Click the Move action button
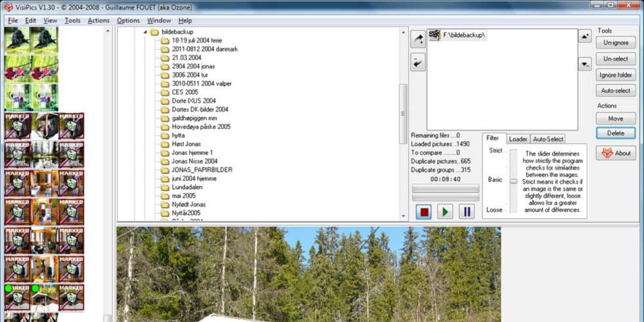This screenshot has width=644, height=322. (x=616, y=118)
